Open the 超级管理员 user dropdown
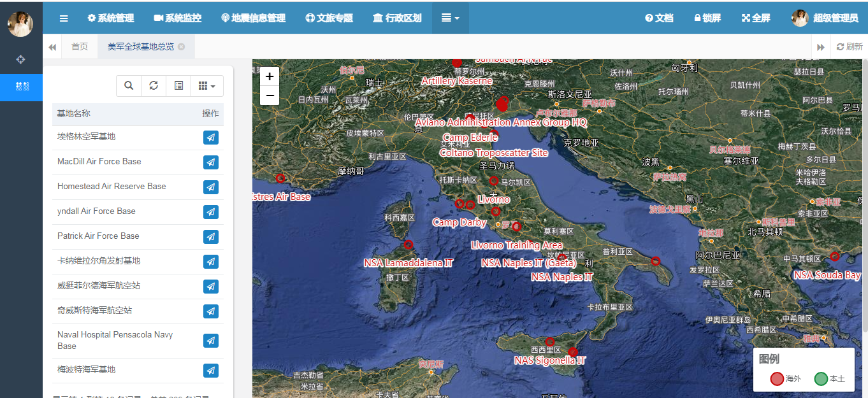Image resolution: width=868 pixels, height=398 pixels. coord(825,18)
